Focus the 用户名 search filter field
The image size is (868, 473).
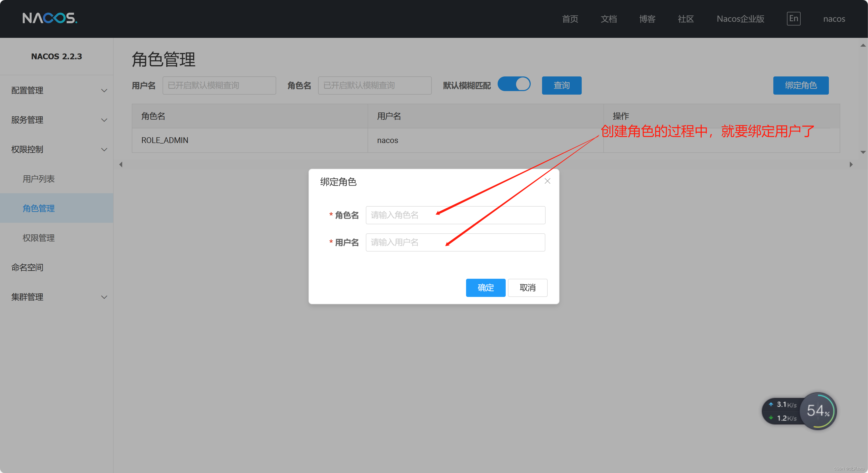[x=219, y=86]
